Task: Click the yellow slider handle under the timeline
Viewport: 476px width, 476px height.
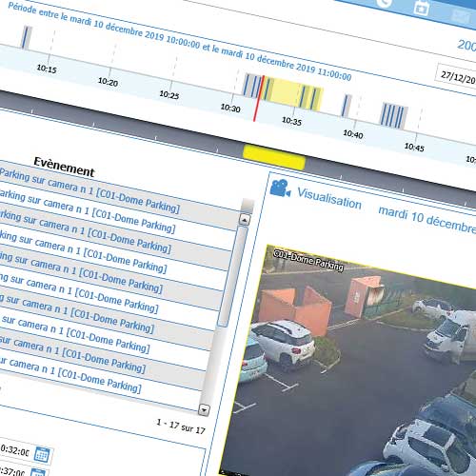Action: click(x=274, y=158)
